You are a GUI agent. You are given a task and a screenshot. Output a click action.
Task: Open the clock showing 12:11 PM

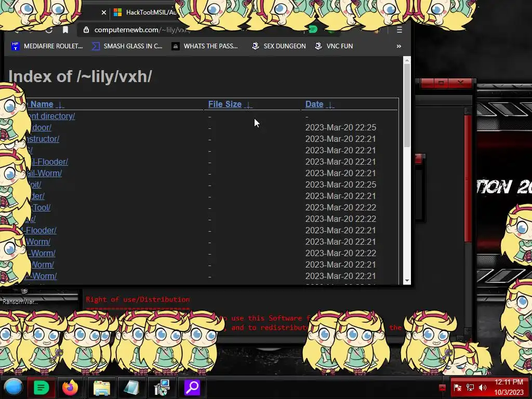(x=509, y=387)
